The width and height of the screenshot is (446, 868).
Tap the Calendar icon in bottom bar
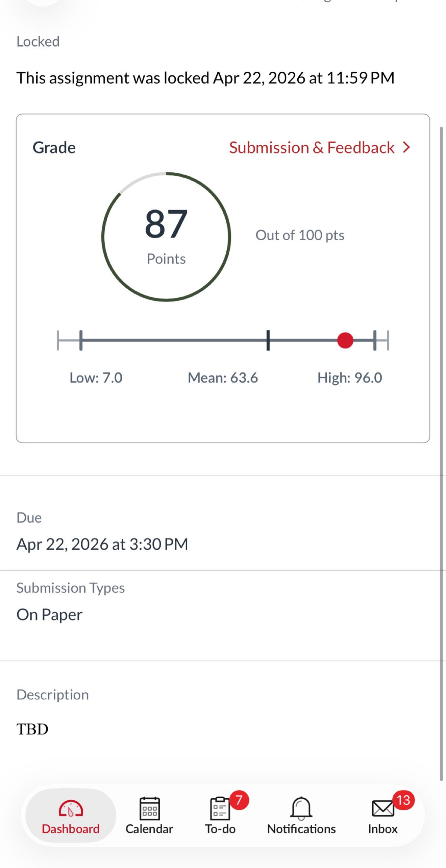[x=149, y=808]
